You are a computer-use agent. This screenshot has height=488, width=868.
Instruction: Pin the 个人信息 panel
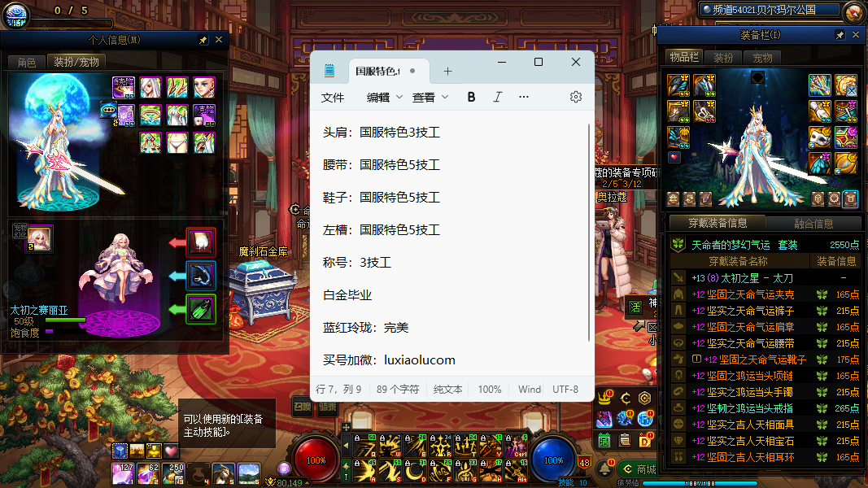point(203,40)
